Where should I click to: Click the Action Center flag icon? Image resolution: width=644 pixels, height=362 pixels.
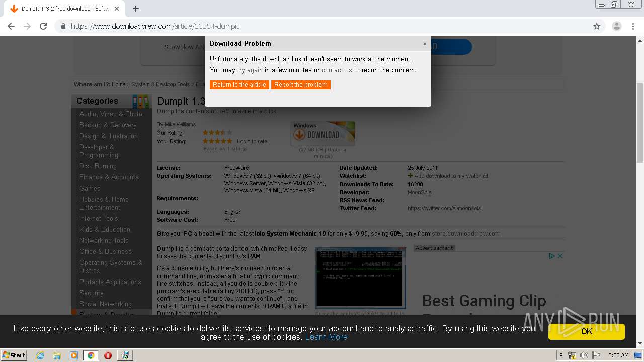click(x=596, y=355)
